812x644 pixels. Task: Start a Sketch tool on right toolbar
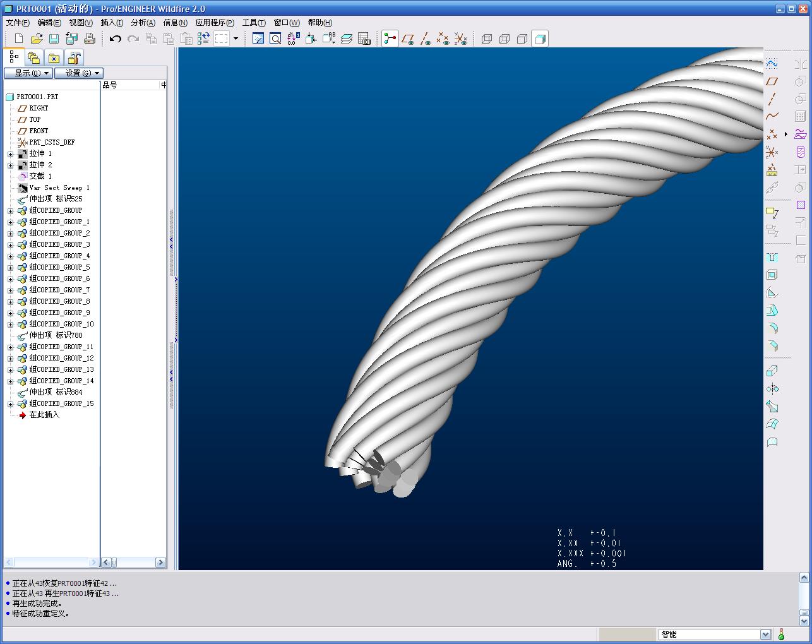pyautogui.click(x=772, y=63)
